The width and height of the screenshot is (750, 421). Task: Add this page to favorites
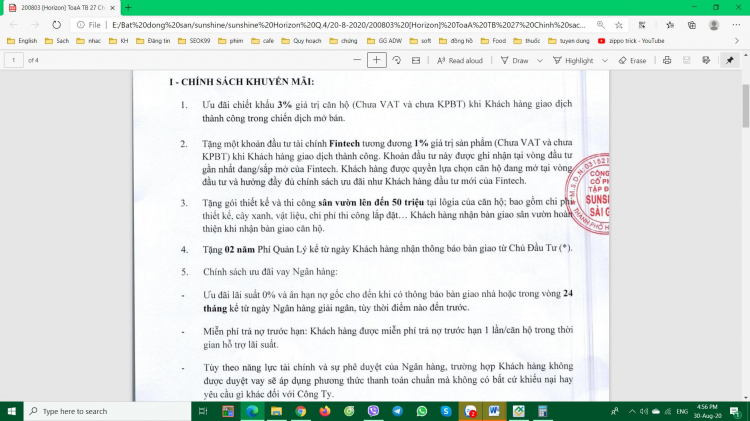click(618, 25)
